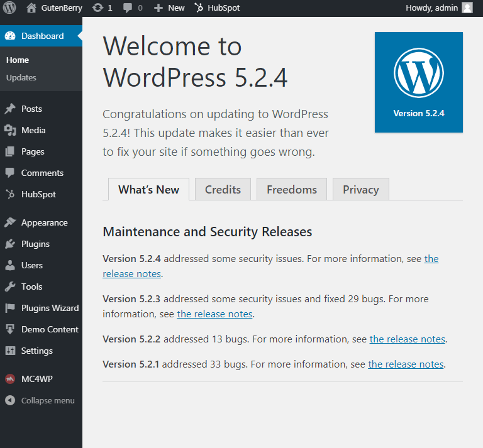Screen dimensions: 483x448
Task: Click the Settings sliders icon
Action: [10, 351]
